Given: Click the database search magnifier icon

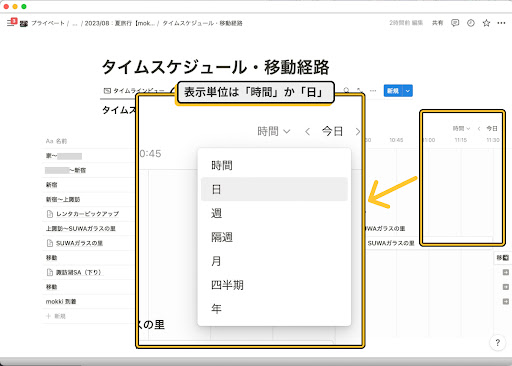Looking at the screenshot, I should [346, 90].
